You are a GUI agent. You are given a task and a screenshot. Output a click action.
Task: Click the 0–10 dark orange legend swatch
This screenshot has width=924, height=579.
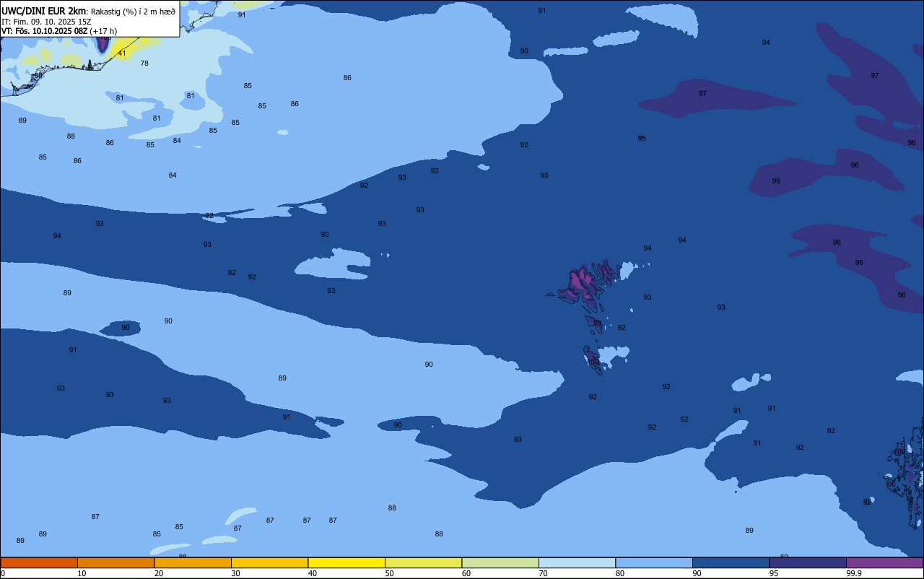[39, 562]
